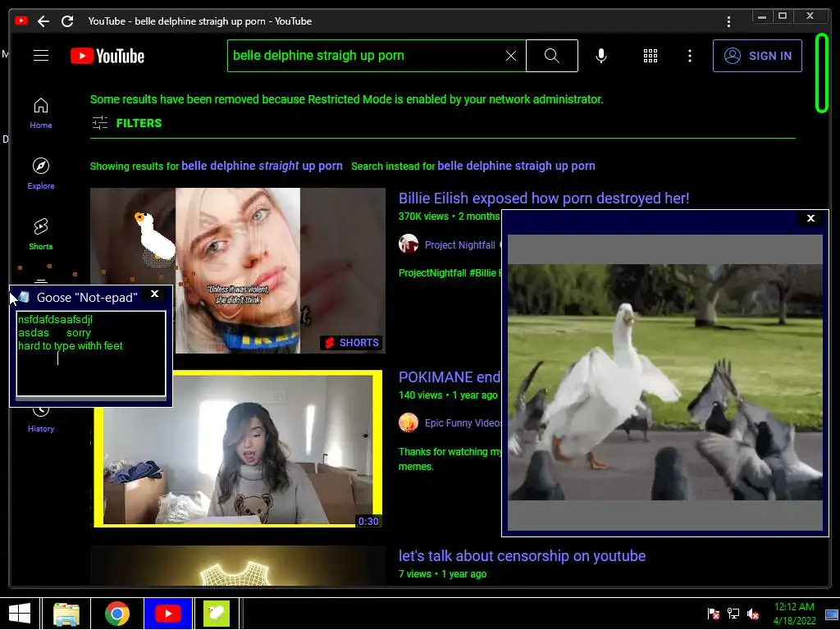Run the search with the magnifier button
The width and height of the screenshot is (840, 630).
tap(552, 56)
